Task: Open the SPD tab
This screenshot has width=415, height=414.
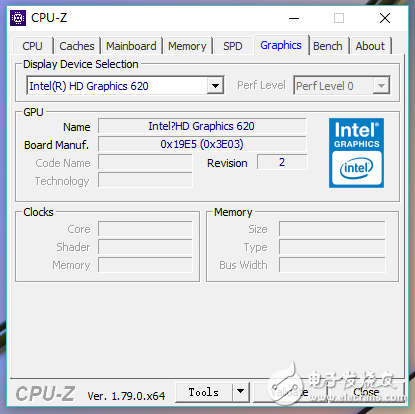Action: pyautogui.click(x=233, y=46)
